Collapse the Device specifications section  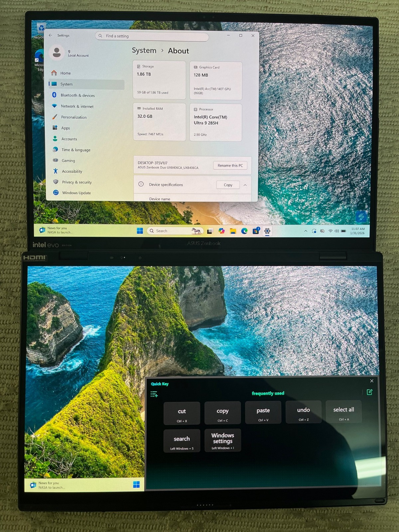coord(245,185)
